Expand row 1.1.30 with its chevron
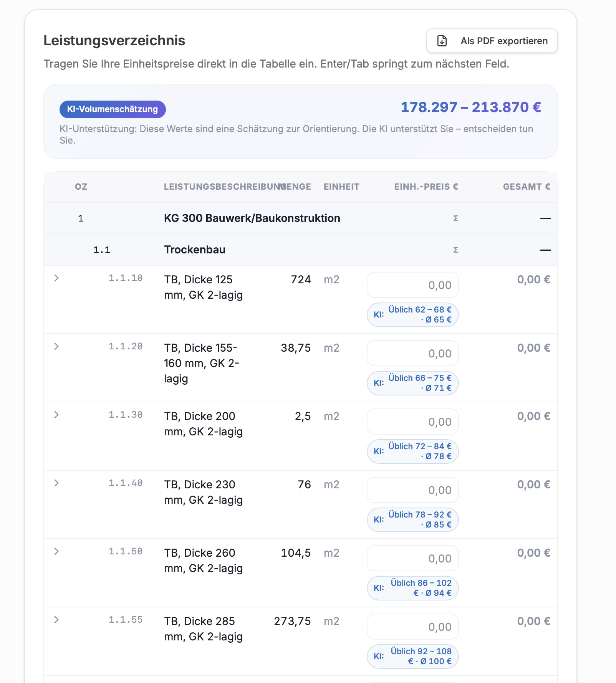Screen dimensions: 616x683 (x=56, y=415)
